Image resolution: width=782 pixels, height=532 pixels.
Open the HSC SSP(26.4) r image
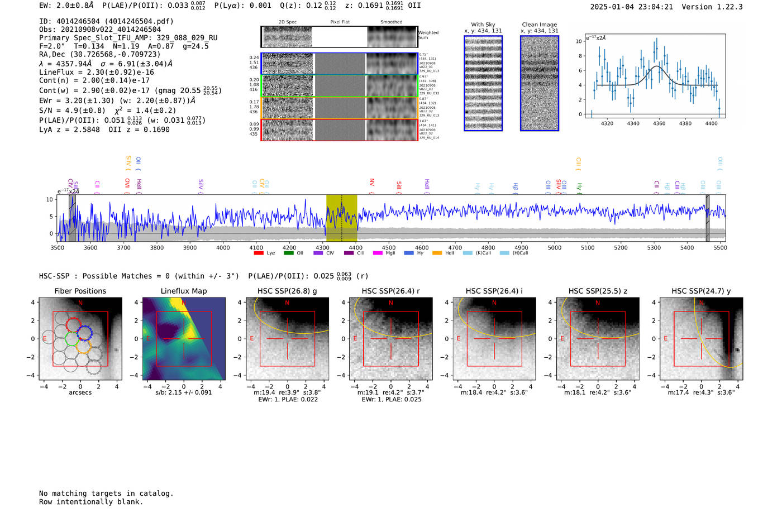(391, 339)
